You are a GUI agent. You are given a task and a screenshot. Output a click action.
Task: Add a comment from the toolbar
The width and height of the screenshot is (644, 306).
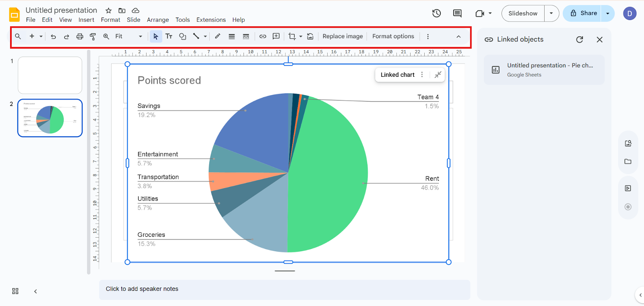click(276, 36)
